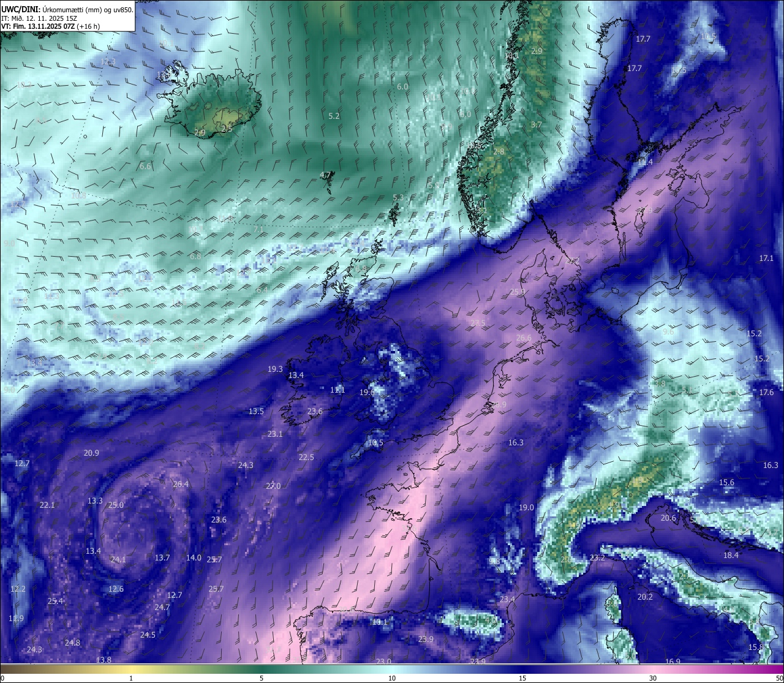Click the title 'UWC/DINI: Úrkomumætti (mm) og uv850.'
This screenshot has width=784, height=683.
[x=67, y=10]
